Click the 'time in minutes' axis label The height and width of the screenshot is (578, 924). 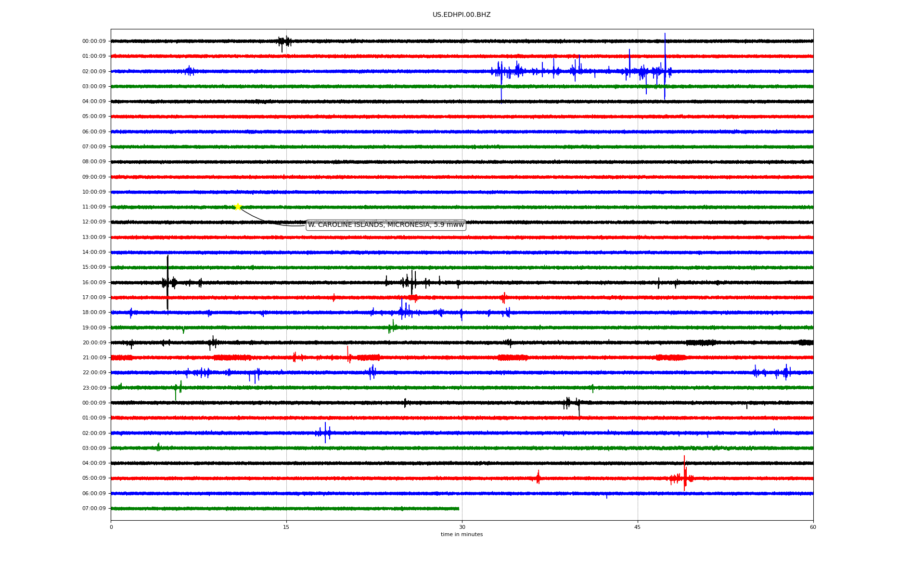461,535
